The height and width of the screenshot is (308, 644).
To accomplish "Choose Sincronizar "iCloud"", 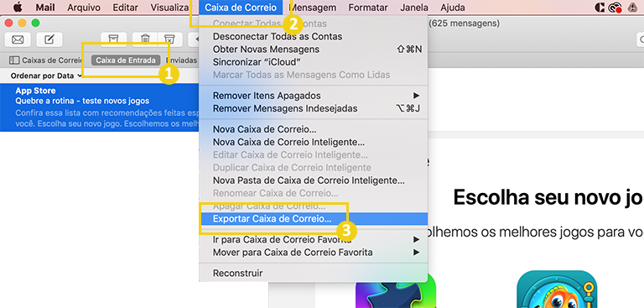I will [314, 62].
